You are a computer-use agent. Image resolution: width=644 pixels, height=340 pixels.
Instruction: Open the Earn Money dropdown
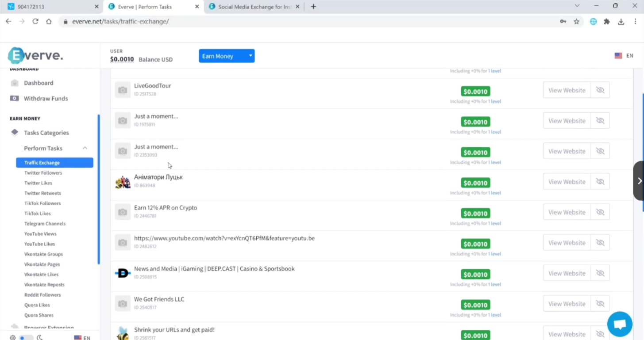(x=226, y=56)
